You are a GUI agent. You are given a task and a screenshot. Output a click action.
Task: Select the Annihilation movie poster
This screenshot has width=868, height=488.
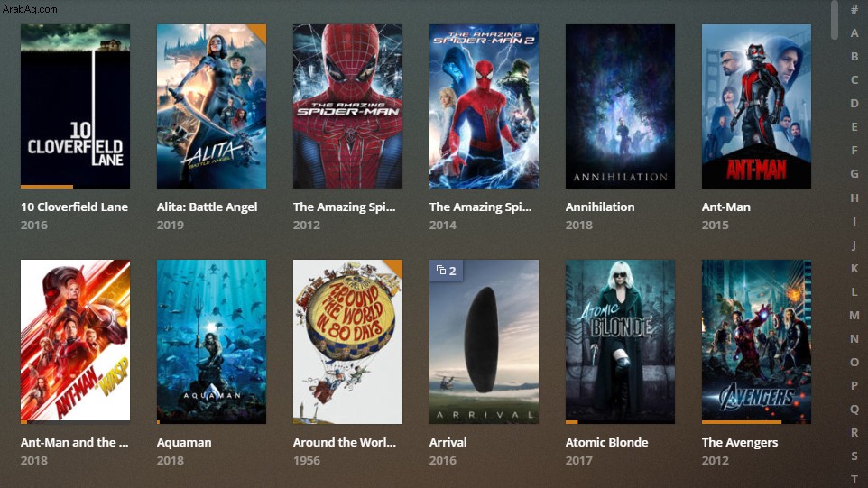point(620,106)
